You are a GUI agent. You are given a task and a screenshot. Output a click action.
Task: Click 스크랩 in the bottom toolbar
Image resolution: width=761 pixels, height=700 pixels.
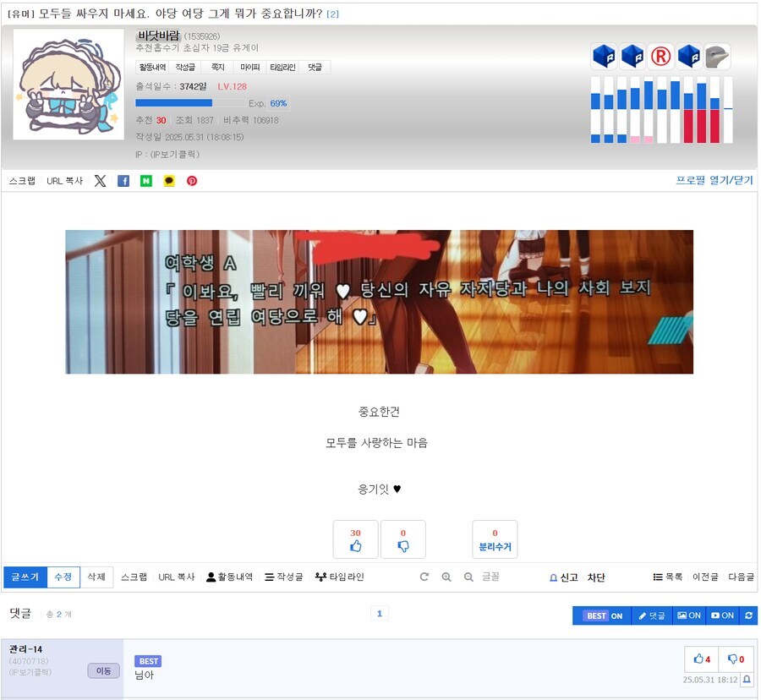coord(134,577)
